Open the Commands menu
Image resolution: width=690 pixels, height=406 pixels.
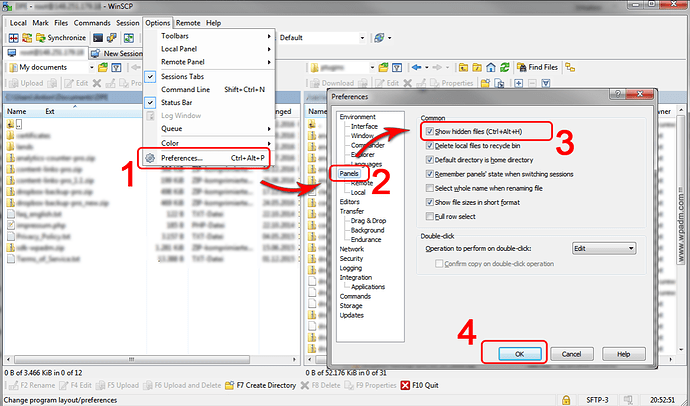[92, 21]
